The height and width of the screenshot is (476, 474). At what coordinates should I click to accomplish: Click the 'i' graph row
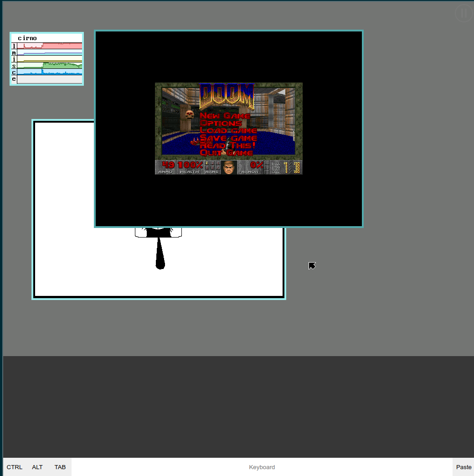pyautogui.click(x=47, y=59)
